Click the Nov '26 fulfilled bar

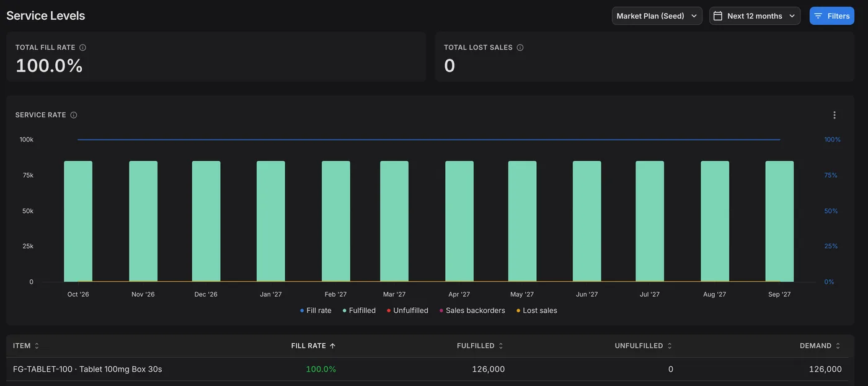pyautogui.click(x=143, y=222)
